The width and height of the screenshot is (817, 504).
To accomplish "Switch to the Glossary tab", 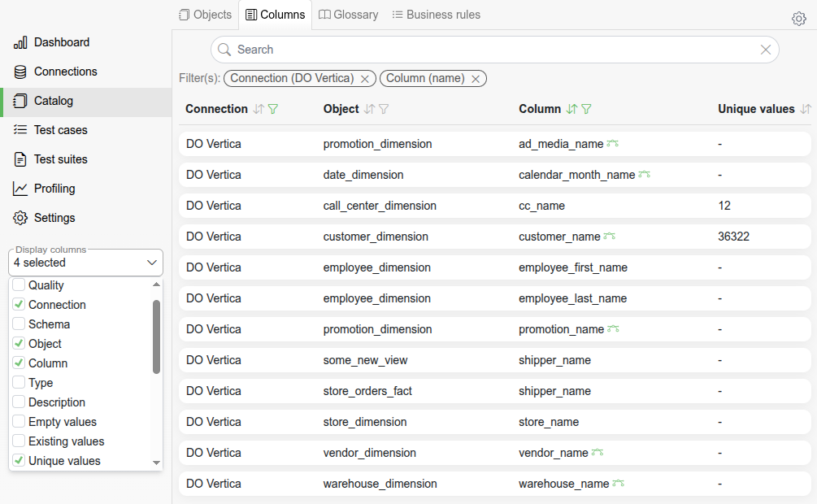I will click(348, 15).
